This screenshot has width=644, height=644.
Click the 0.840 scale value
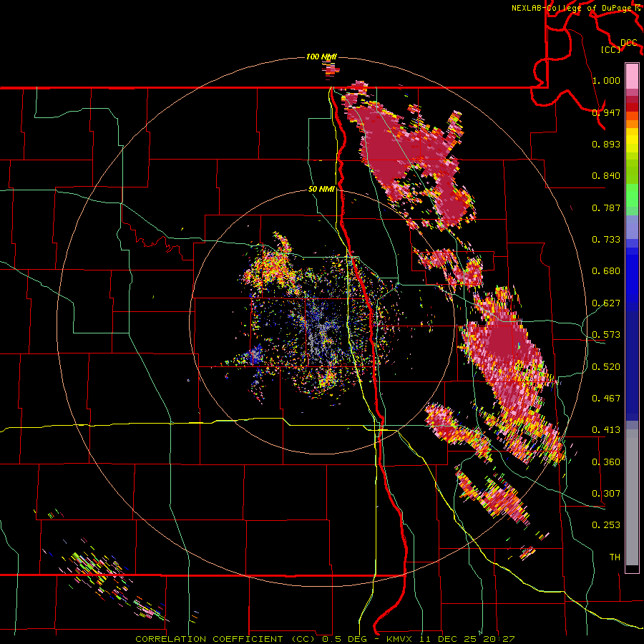[606, 176]
